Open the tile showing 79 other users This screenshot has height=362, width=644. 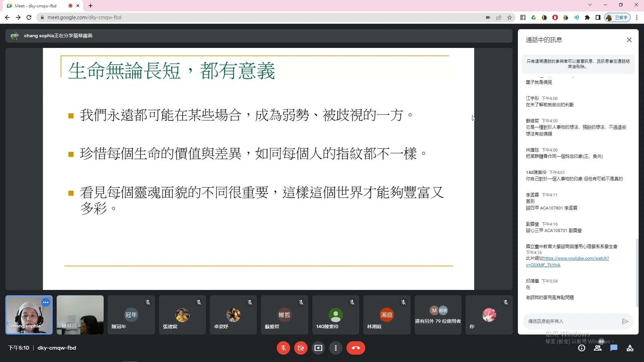click(438, 315)
